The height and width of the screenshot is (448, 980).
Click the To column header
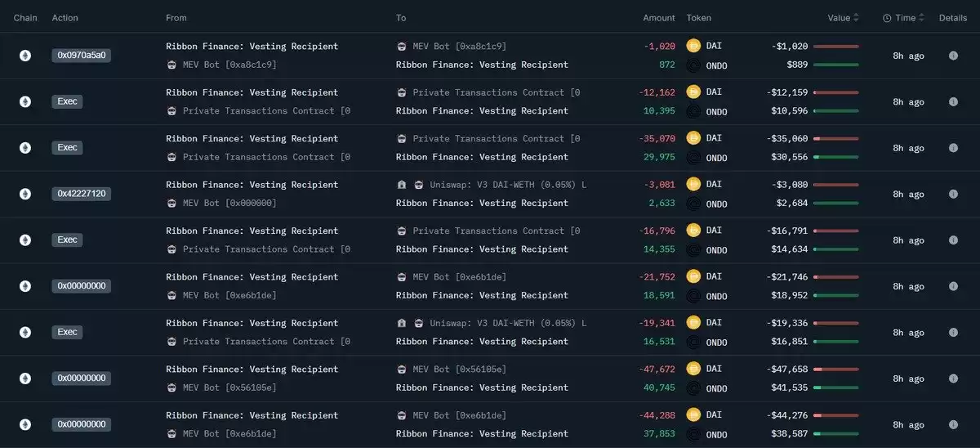pos(401,18)
